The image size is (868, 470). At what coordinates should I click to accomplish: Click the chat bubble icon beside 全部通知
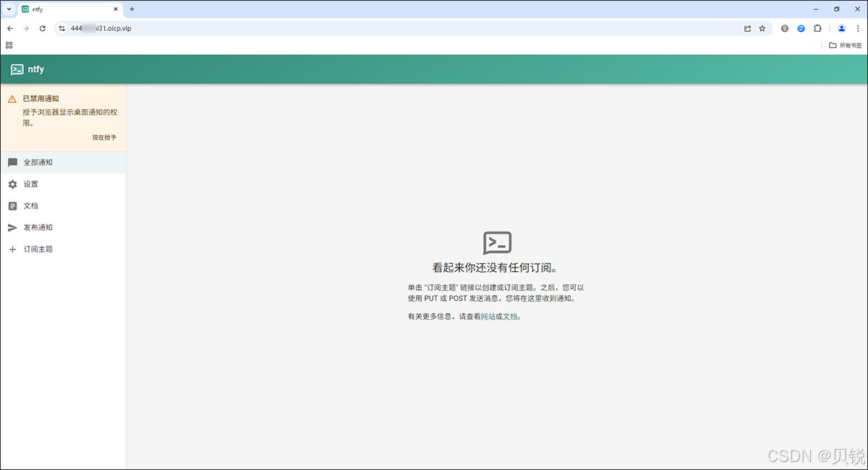point(12,163)
